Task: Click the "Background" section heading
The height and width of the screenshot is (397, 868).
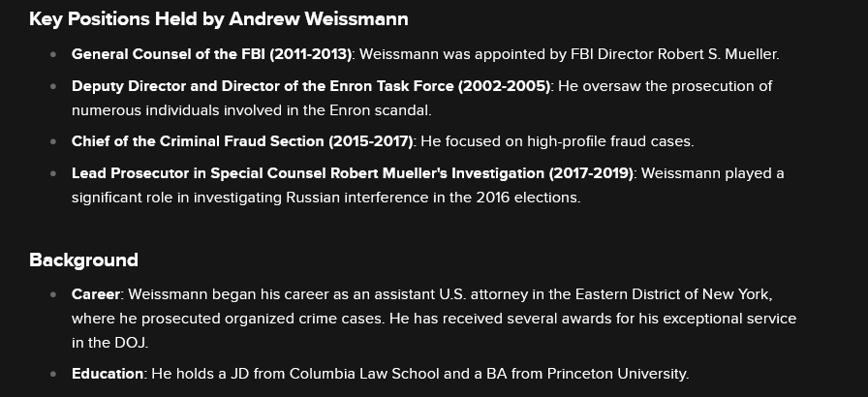Action: pyautogui.click(x=83, y=260)
